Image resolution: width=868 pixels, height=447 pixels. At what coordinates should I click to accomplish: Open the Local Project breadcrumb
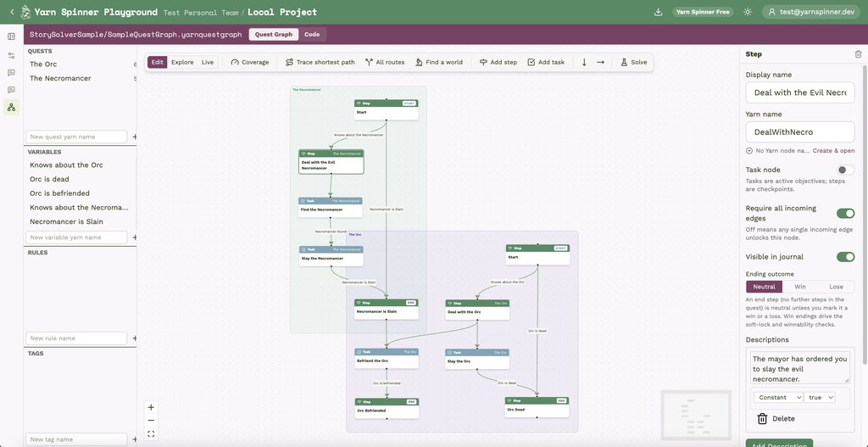[x=282, y=12]
